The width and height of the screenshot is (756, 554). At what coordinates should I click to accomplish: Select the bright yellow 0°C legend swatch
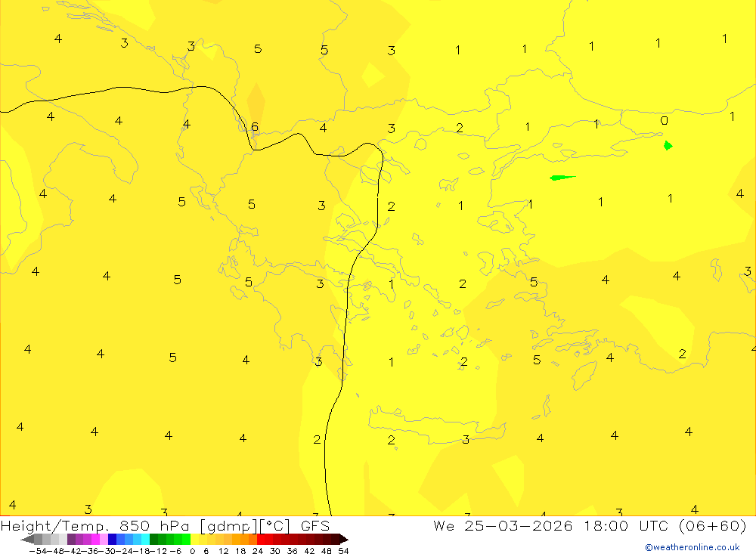(194, 540)
